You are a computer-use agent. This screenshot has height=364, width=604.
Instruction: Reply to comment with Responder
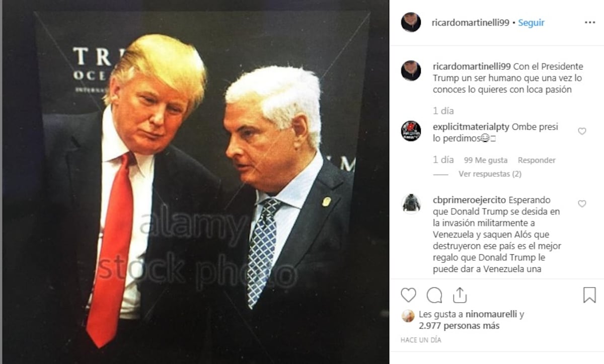(537, 160)
